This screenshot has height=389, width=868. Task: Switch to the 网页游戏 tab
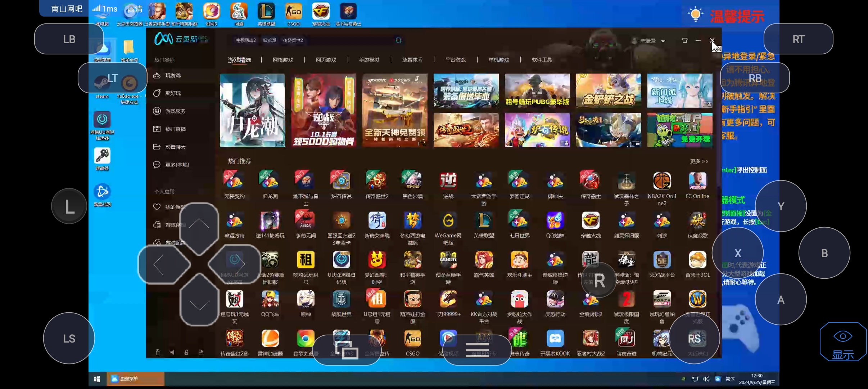tap(326, 60)
